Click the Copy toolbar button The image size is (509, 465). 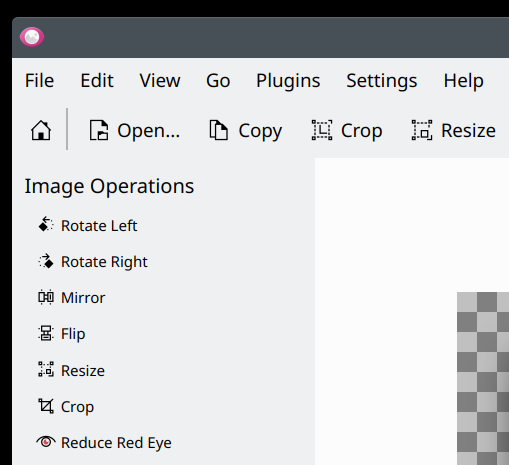246,130
